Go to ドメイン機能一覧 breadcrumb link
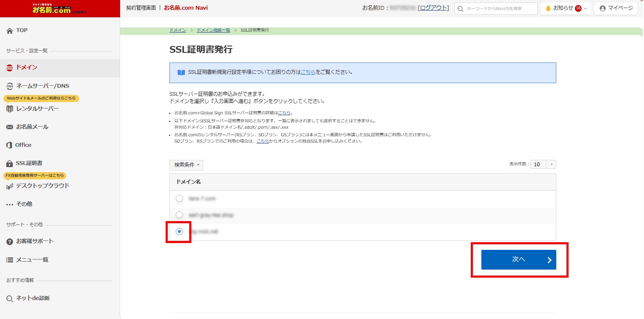This screenshot has height=319, width=644. point(213,30)
